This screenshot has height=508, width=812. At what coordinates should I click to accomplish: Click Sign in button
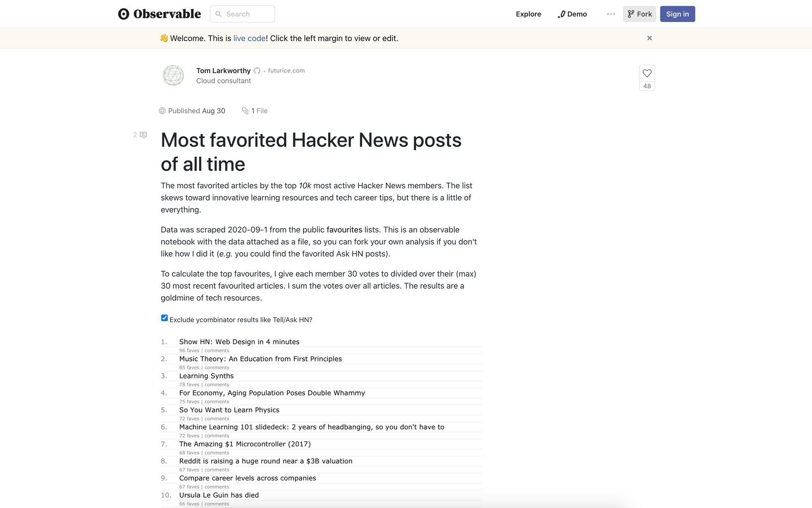677,14
